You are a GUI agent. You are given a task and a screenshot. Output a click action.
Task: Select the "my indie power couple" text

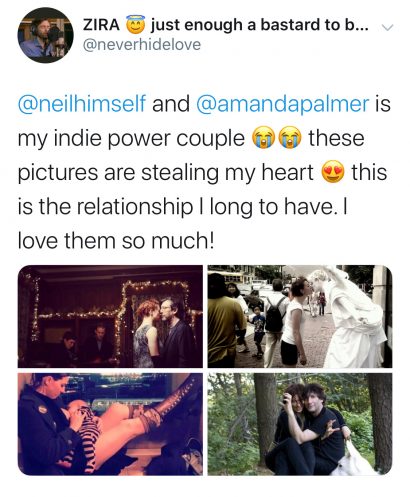[x=131, y=139]
